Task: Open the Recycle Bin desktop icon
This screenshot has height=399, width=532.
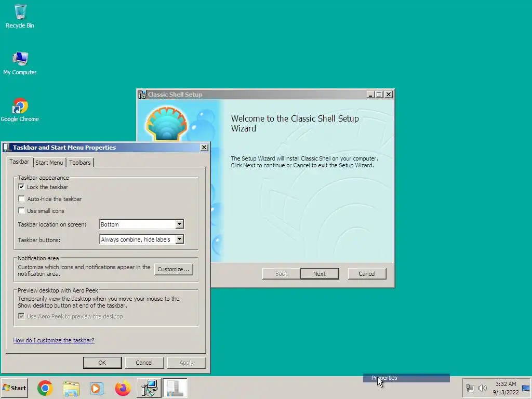Action: 20,16
